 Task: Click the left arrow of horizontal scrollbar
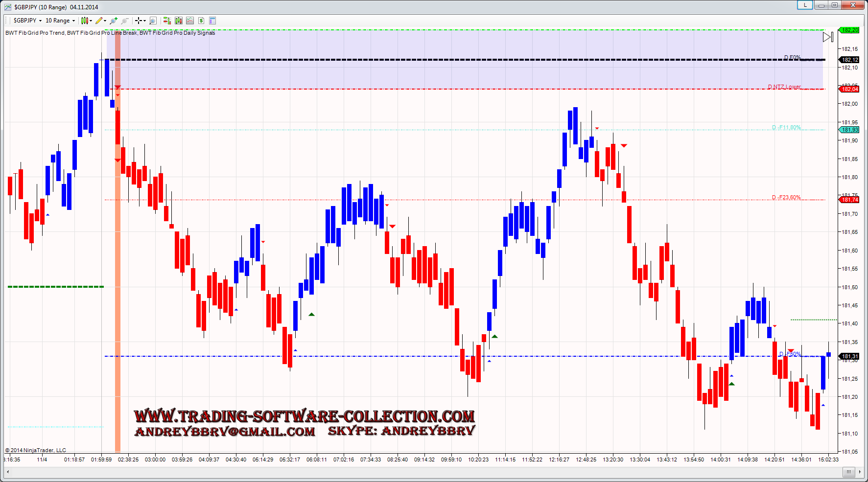click(8, 472)
